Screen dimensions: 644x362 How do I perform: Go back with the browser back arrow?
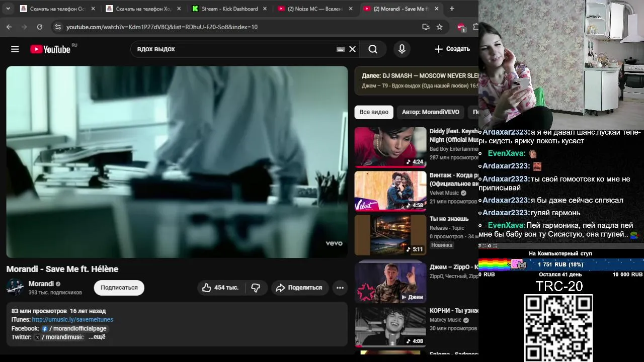[9, 27]
